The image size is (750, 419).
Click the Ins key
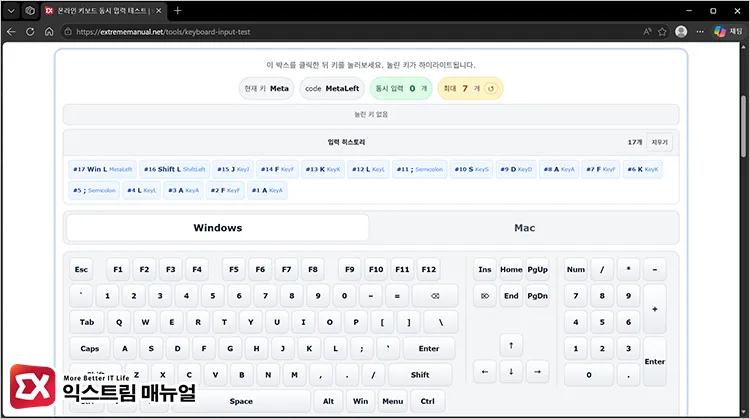click(x=485, y=269)
